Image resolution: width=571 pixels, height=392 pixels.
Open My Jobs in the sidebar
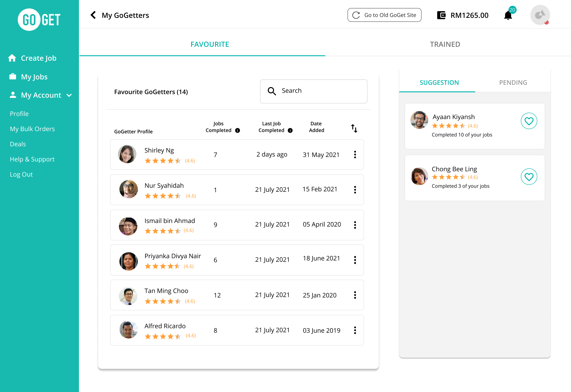click(x=34, y=77)
